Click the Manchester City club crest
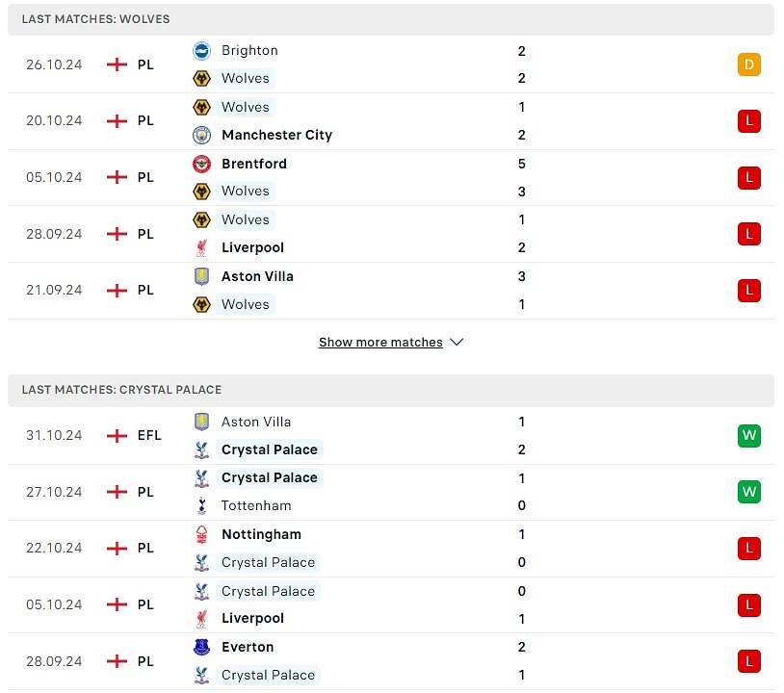 201,135
